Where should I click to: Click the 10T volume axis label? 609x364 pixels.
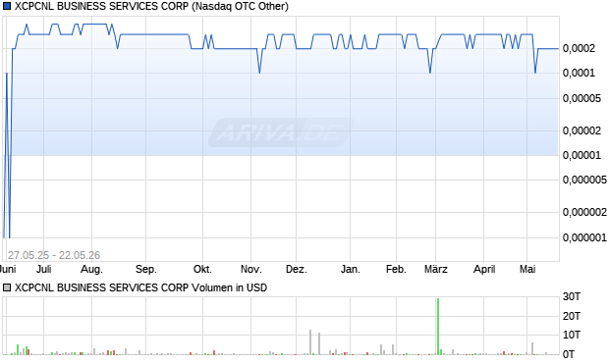[572, 335]
